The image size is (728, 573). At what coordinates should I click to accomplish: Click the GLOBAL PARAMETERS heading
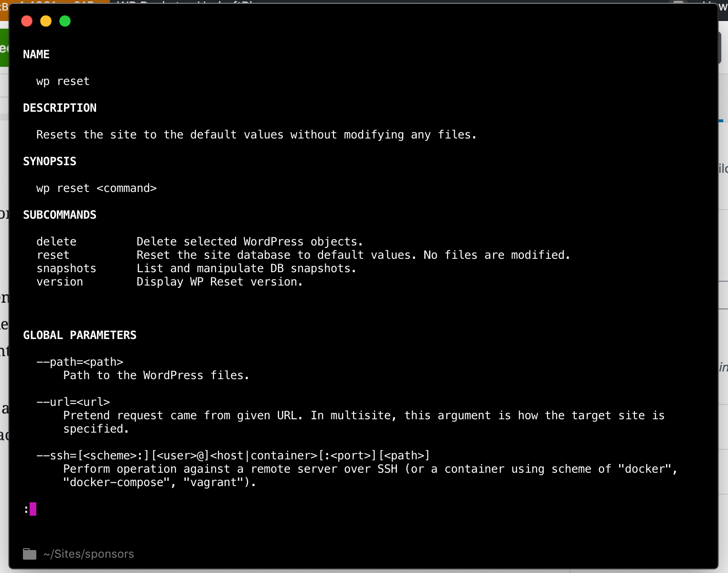pyautogui.click(x=80, y=335)
